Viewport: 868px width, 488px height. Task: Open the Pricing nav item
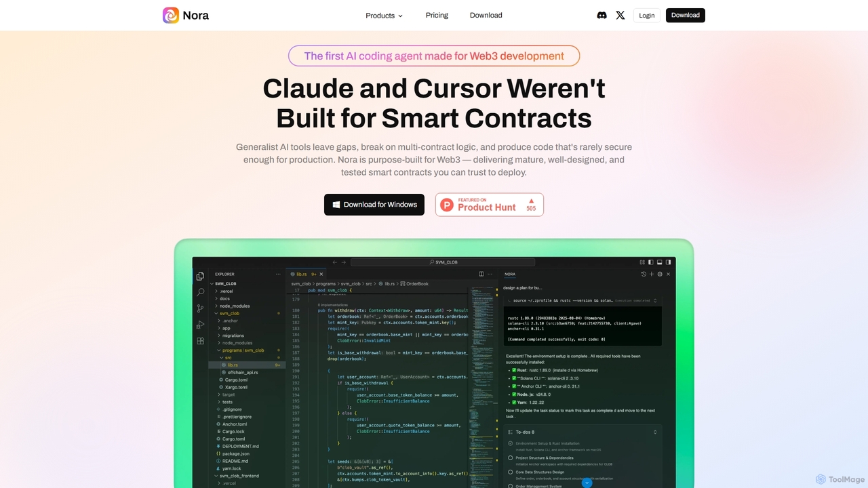point(437,16)
